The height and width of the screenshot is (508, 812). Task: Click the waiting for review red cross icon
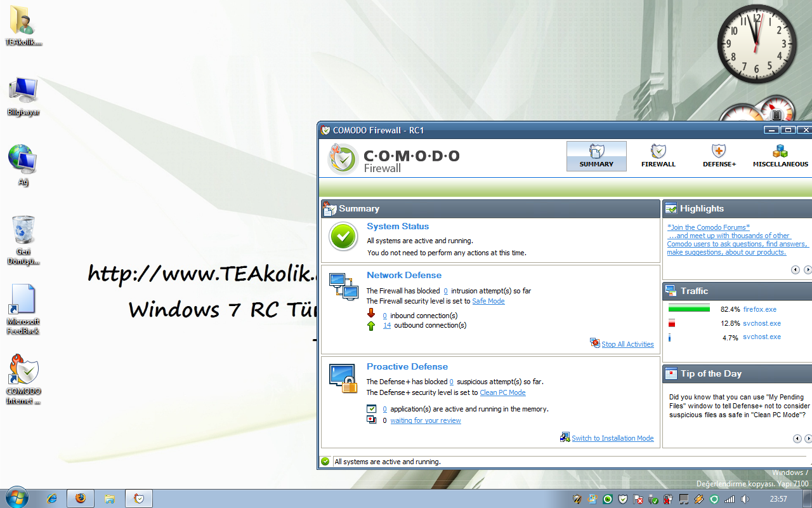[372, 420]
